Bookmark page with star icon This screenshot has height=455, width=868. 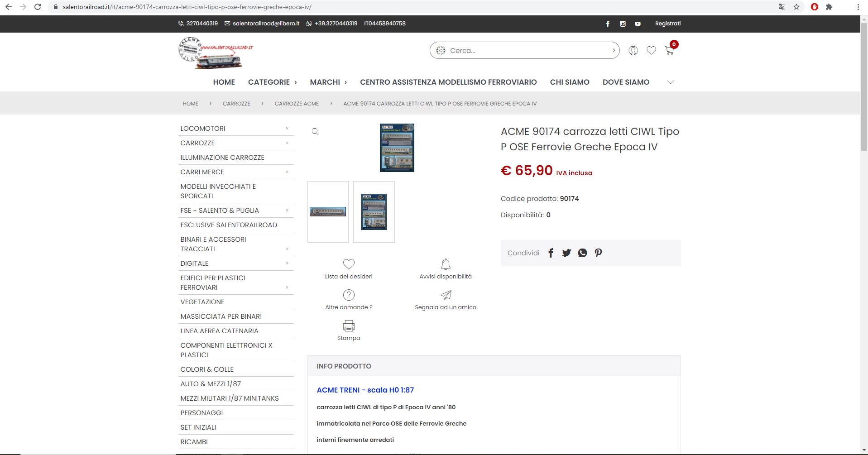coord(796,7)
